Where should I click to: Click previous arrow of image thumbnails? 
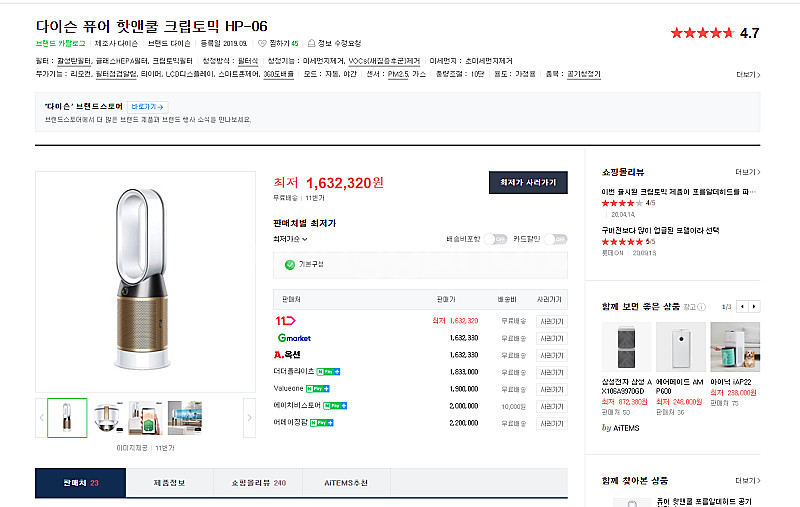coord(41,418)
